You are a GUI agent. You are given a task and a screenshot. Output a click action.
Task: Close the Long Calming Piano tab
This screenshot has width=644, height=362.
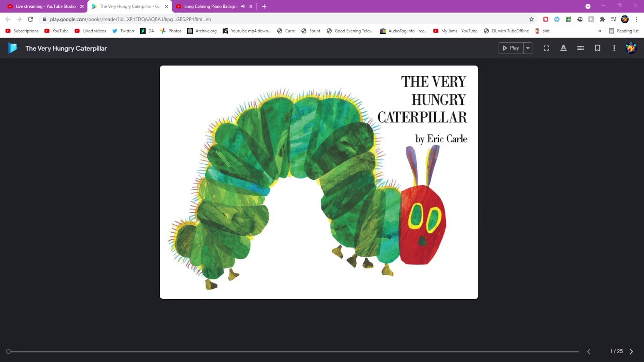pyautogui.click(x=251, y=7)
